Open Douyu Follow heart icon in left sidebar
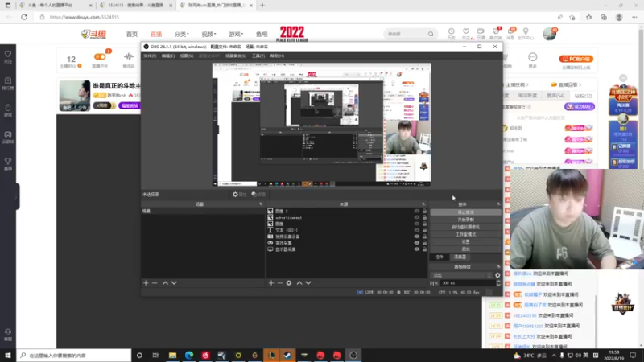644x362 pixels. [8, 56]
